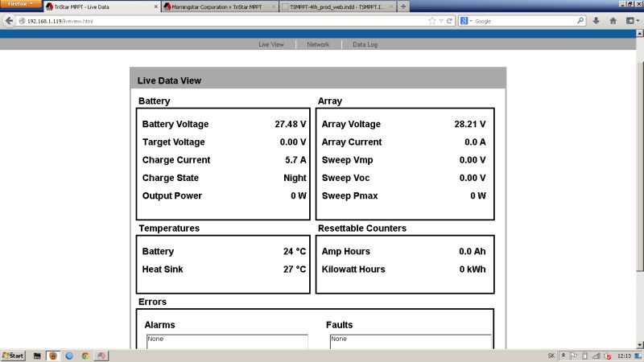Click the search magnifier icon
This screenshot has height=362, width=644.
coord(580,21)
